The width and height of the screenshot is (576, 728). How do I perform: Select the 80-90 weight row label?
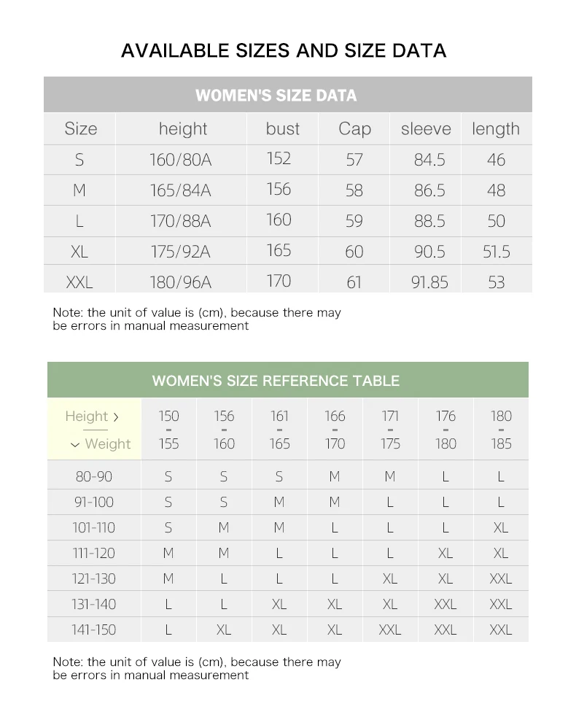pos(94,476)
